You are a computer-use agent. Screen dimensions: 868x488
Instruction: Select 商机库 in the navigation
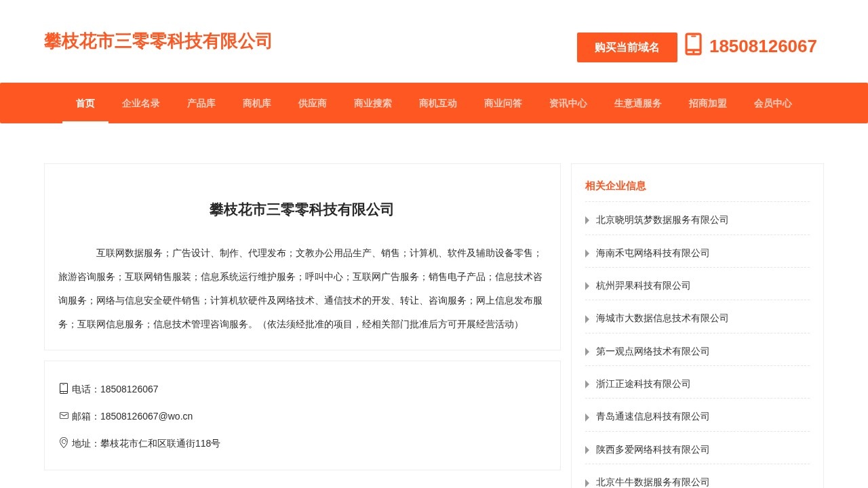pos(256,103)
